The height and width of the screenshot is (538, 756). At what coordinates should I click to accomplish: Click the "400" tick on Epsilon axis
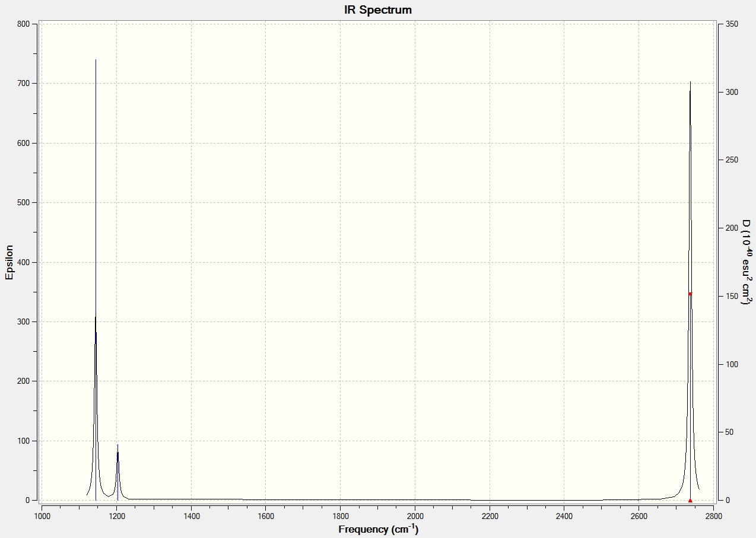[24, 262]
